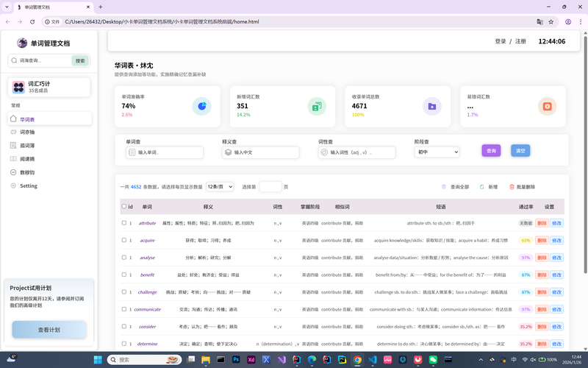Click the 删除 button for the acquire row
The width and height of the screenshot is (588, 368).
tap(542, 240)
